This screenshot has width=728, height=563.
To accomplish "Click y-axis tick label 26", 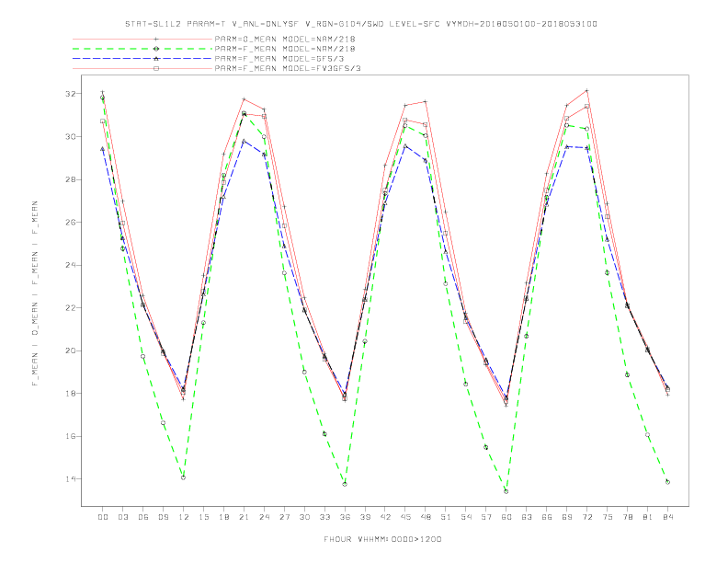I will click(70, 223).
